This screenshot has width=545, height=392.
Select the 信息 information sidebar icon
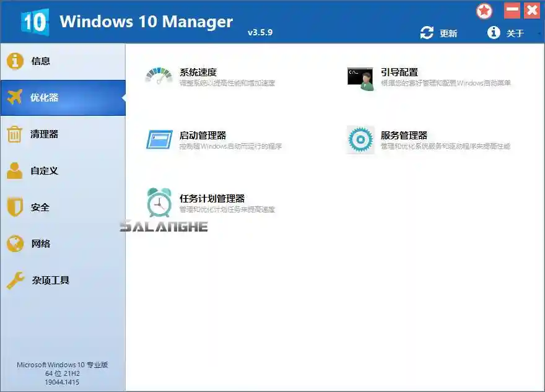(15, 61)
